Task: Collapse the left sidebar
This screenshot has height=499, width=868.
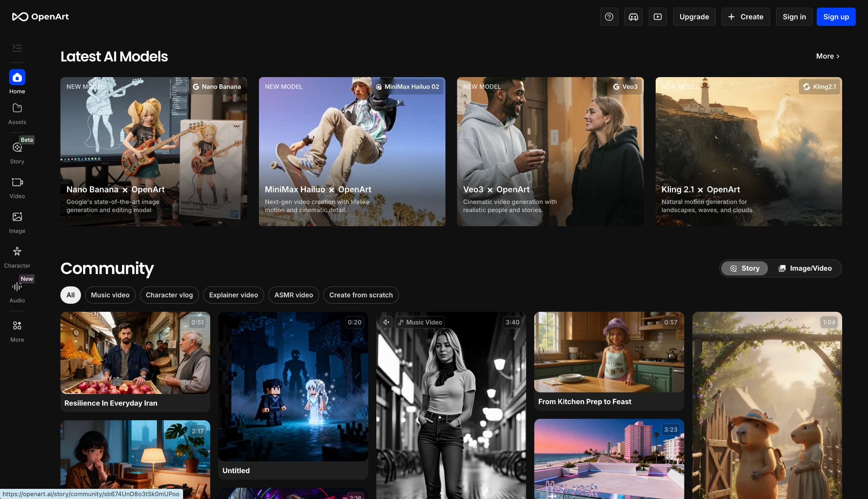Action: click(17, 48)
